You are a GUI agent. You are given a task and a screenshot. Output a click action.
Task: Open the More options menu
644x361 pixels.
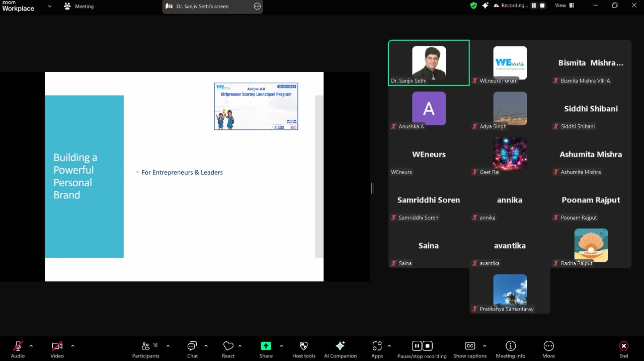(548, 346)
